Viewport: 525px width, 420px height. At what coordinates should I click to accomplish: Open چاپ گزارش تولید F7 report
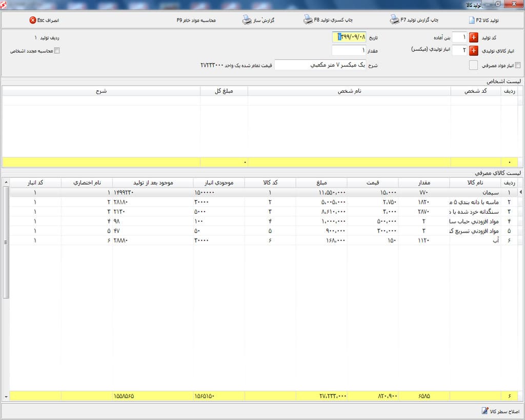pyautogui.click(x=419, y=20)
